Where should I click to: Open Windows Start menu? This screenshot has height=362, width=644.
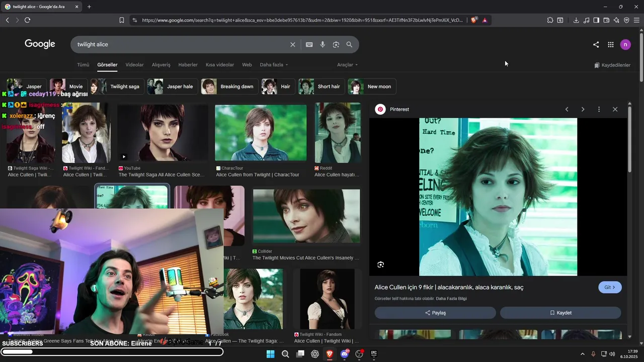[270, 354]
